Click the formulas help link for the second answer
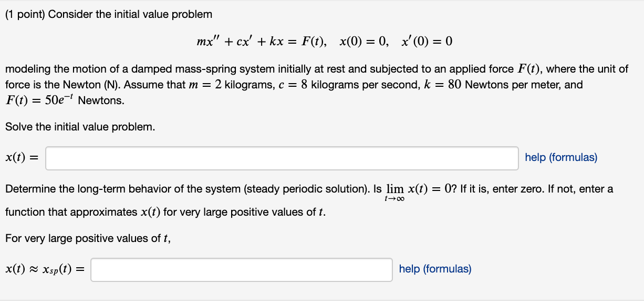644x303 pixels. [x=435, y=269]
